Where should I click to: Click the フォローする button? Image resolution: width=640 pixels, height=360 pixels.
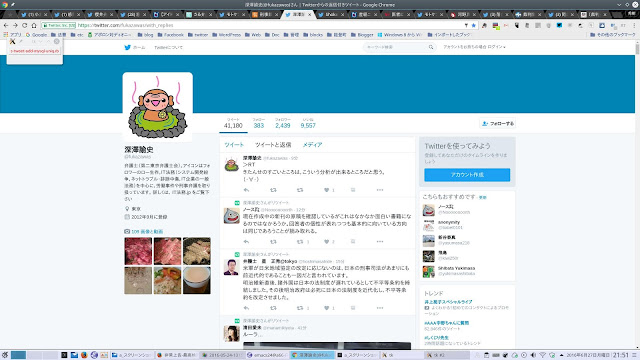498,123
